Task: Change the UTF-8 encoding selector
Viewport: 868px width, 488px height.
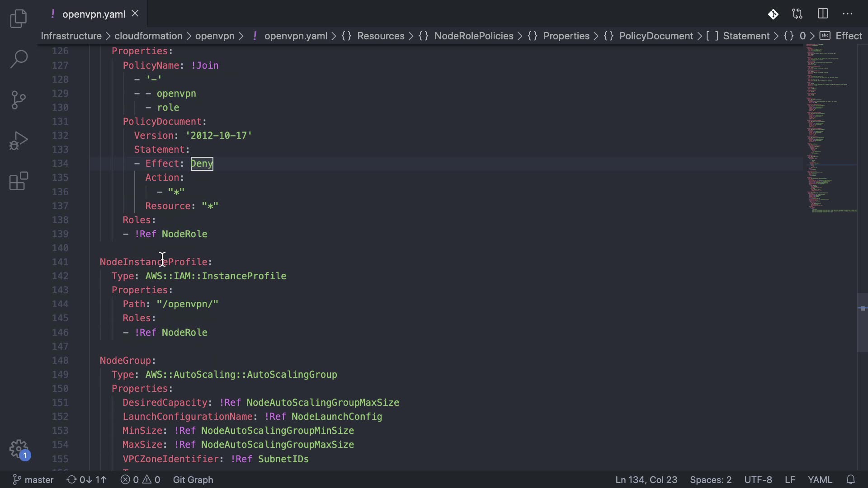Action: click(758, 479)
